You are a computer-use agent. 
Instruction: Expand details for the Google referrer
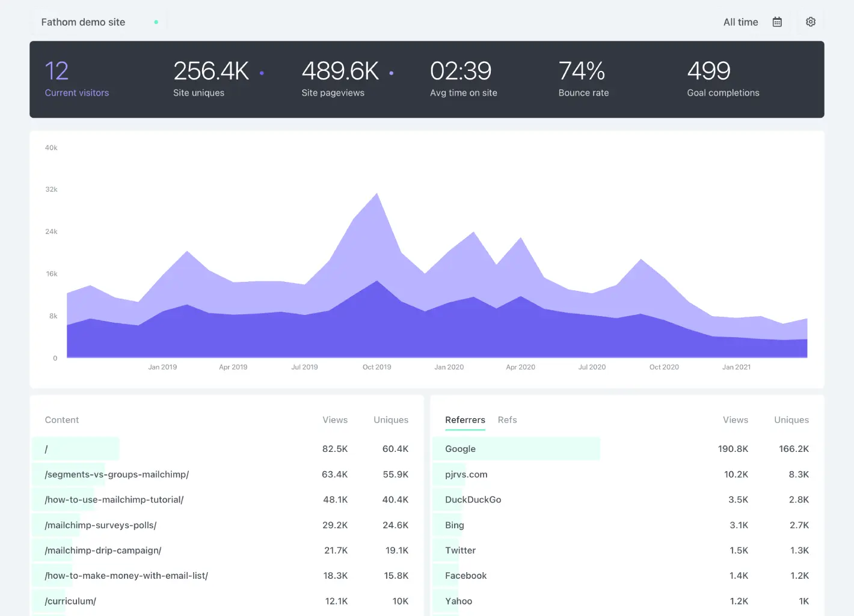coord(460,448)
